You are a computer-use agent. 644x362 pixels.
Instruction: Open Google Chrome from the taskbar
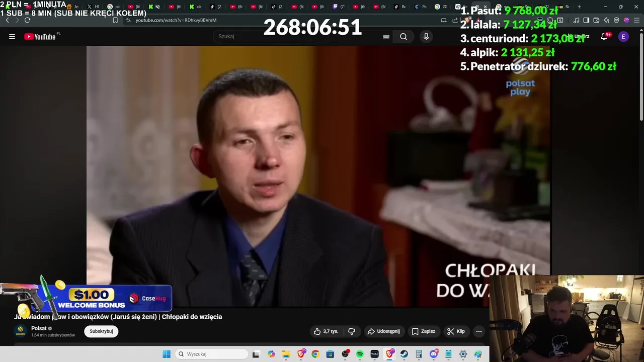click(315, 354)
